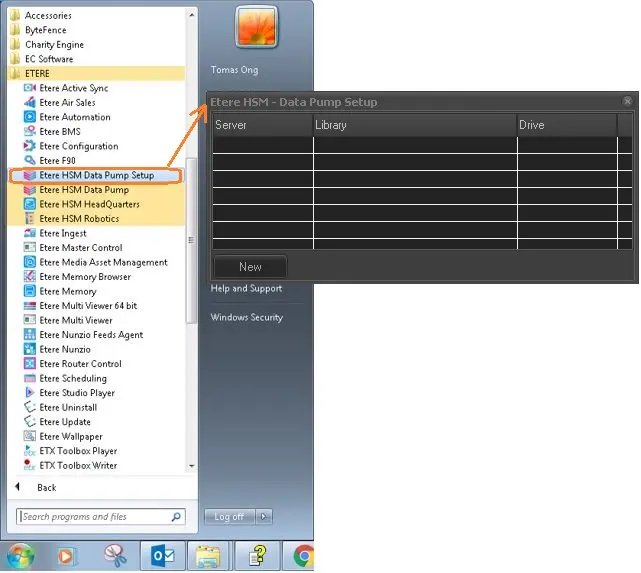The height and width of the screenshot is (573, 641).
Task: Click the Log off button
Action: point(229,517)
